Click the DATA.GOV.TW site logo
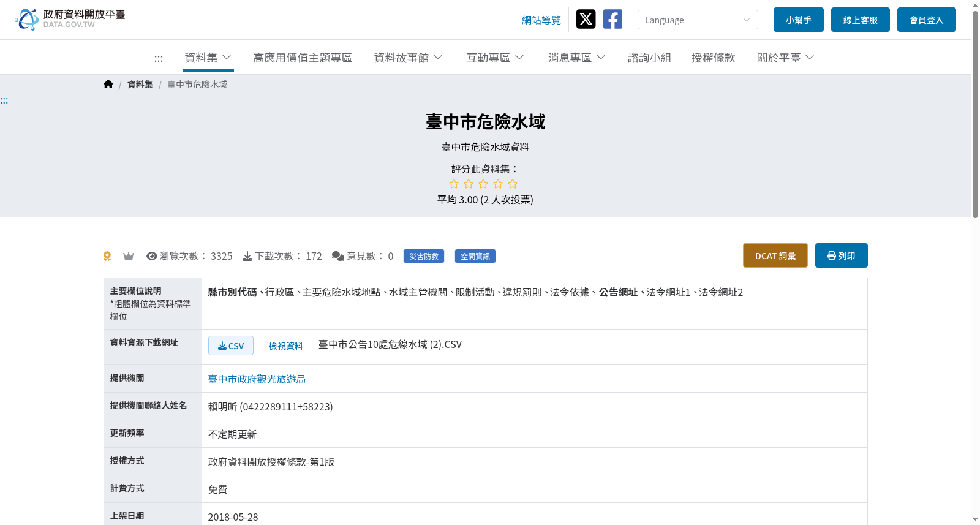This screenshot has width=980, height=525. click(x=70, y=19)
